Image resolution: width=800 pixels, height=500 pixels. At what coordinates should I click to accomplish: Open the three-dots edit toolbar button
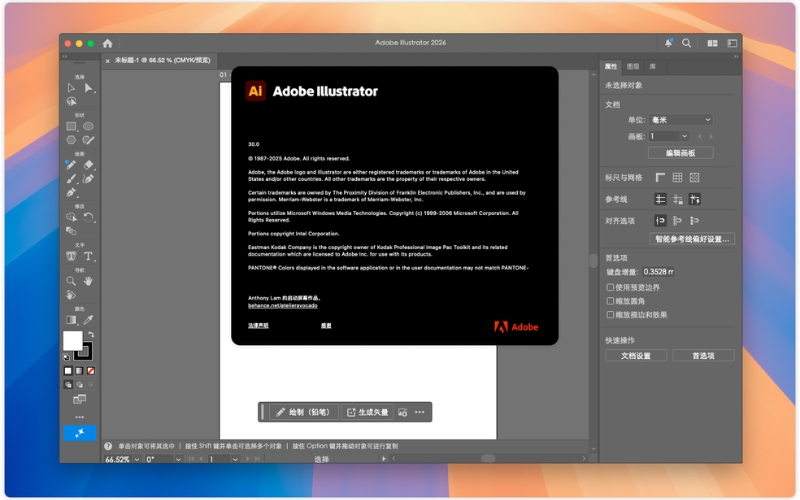click(80, 417)
